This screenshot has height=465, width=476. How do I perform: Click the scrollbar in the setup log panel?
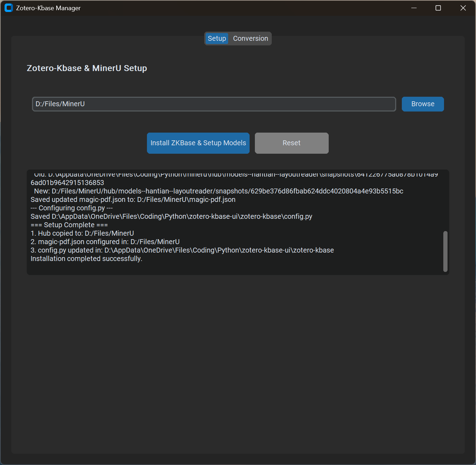coord(445,251)
